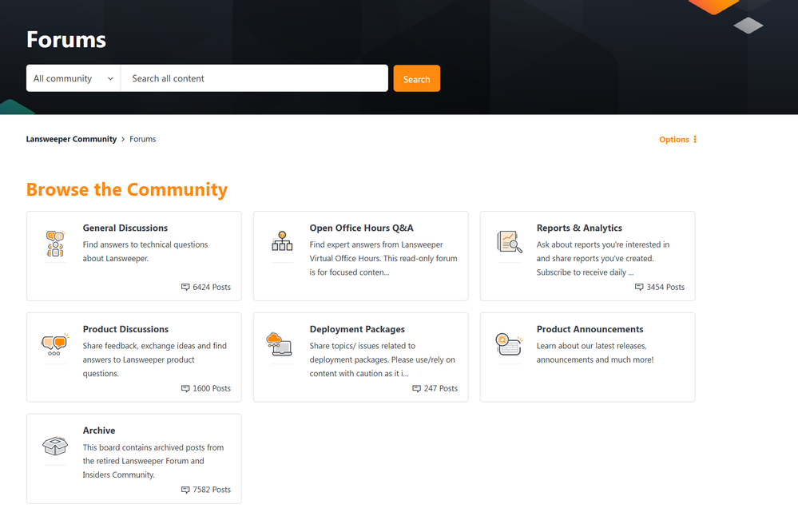Click the posts icon beside 6424 Posts
This screenshot has height=532, width=798.
click(x=185, y=287)
